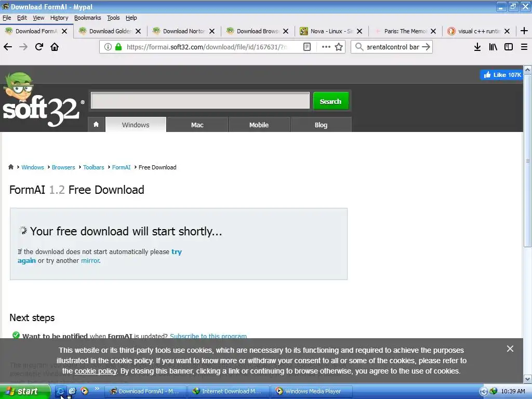Select the Mobile category tab

(259, 125)
